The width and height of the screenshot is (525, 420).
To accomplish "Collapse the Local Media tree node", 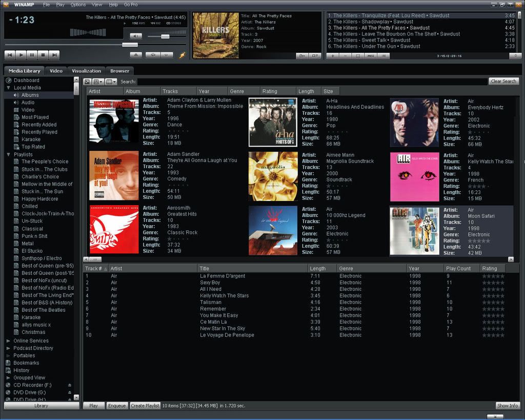I will click(9, 88).
